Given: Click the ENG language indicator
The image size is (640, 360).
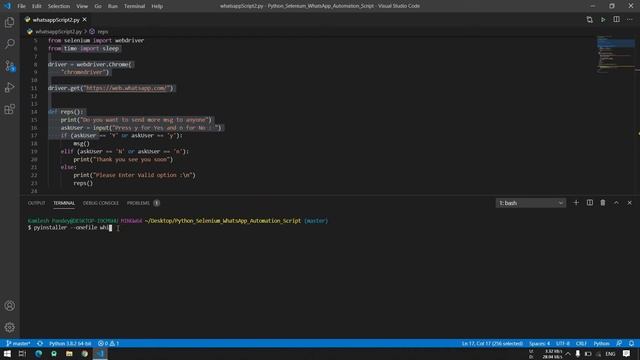Looking at the screenshot, I should click(610, 353).
